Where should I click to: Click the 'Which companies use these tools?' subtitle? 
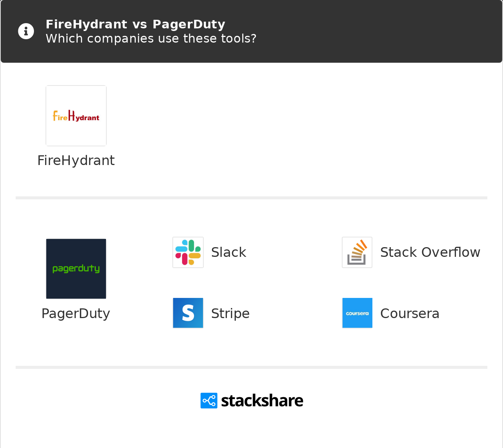pyautogui.click(x=151, y=38)
